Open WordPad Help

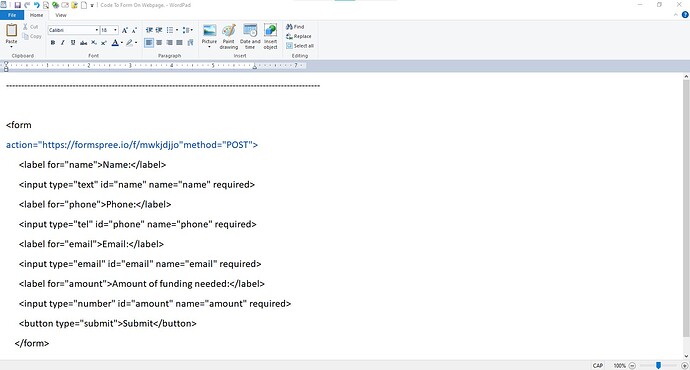685,15
